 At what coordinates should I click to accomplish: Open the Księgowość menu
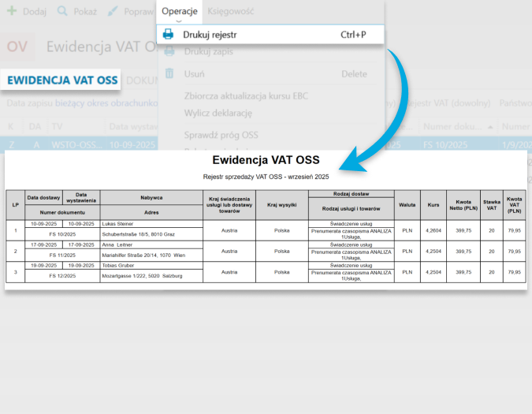coord(232,12)
